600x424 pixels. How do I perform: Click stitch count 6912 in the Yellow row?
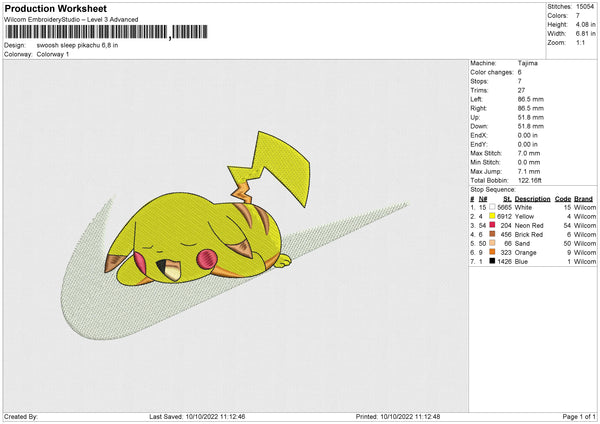[504, 217]
